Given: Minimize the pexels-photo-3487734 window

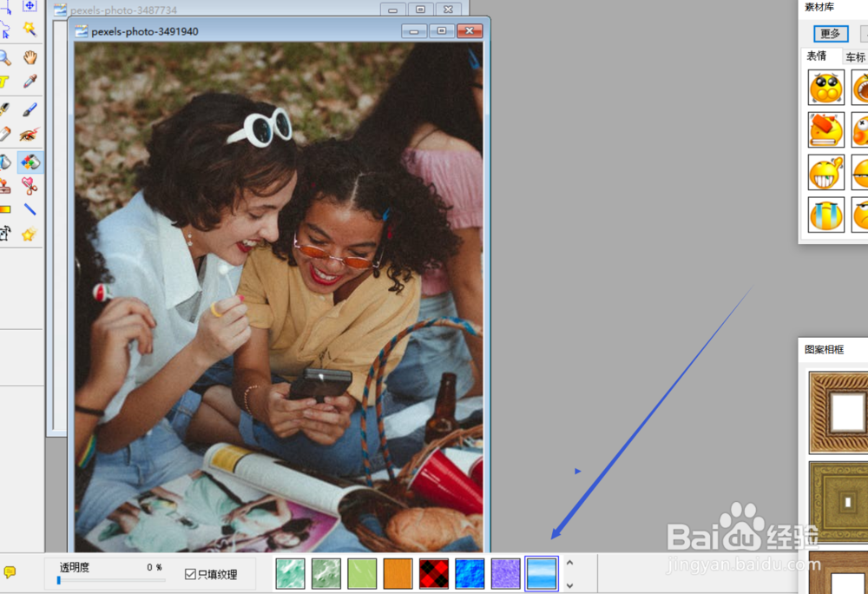Looking at the screenshot, I should tap(392, 10).
